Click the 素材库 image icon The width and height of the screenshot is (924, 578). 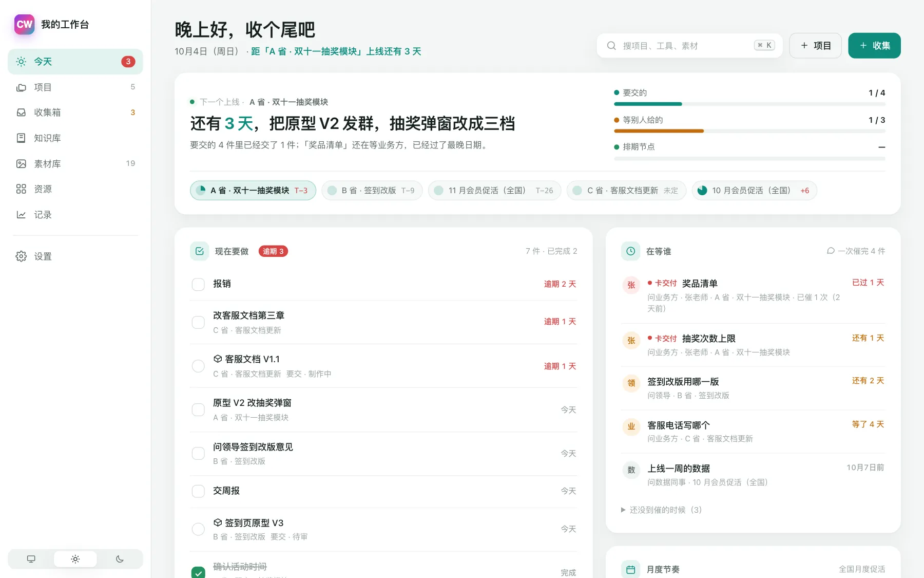click(21, 164)
